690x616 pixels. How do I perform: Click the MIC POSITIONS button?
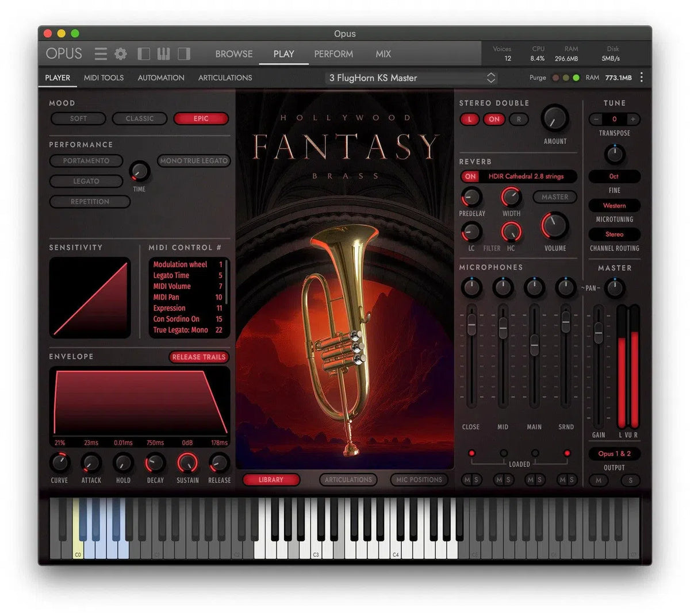point(419,480)
